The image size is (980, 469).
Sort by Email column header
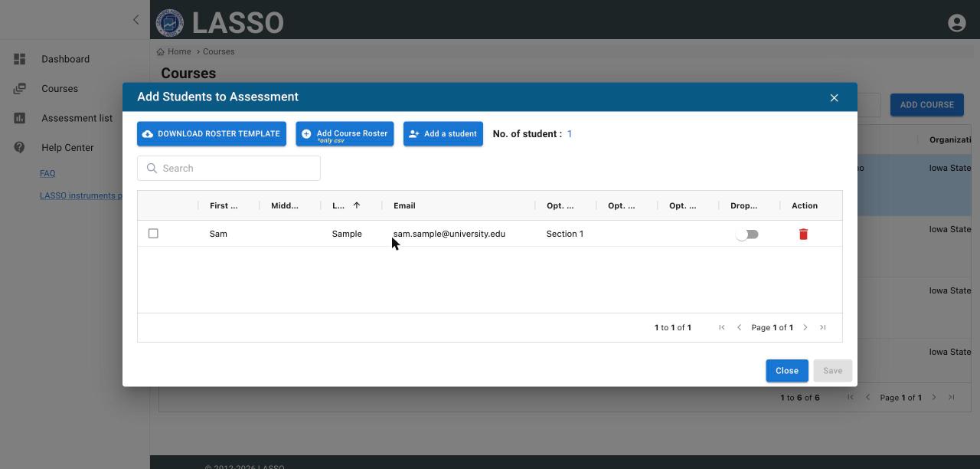pyautogui.click(x=404, y=205)
